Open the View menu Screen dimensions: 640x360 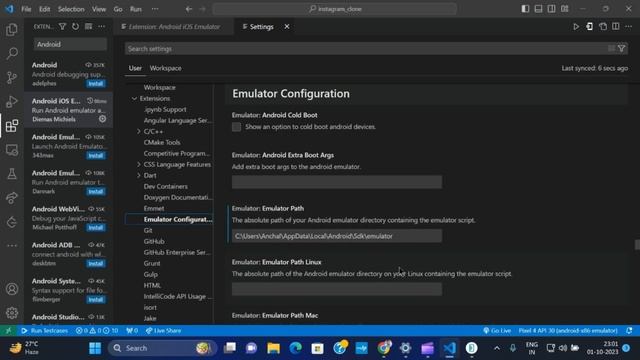[99, 9]
